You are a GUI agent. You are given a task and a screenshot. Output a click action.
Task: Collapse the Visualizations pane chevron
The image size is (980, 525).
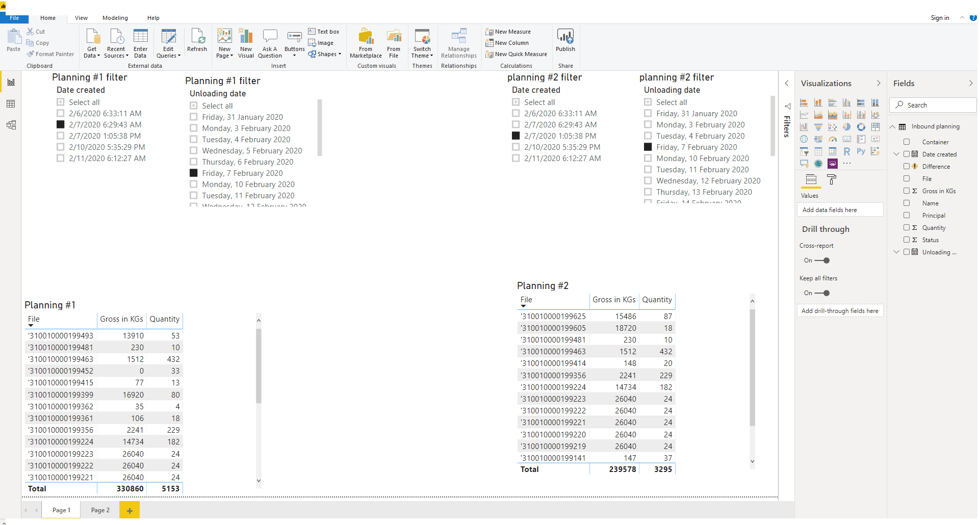(x=879, y=83)
